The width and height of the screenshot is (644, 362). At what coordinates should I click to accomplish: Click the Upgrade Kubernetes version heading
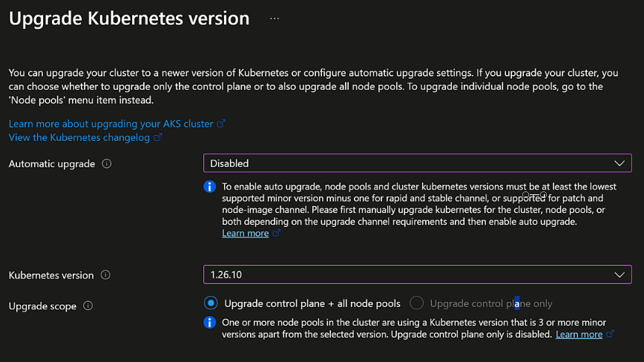tap(129, 19)
